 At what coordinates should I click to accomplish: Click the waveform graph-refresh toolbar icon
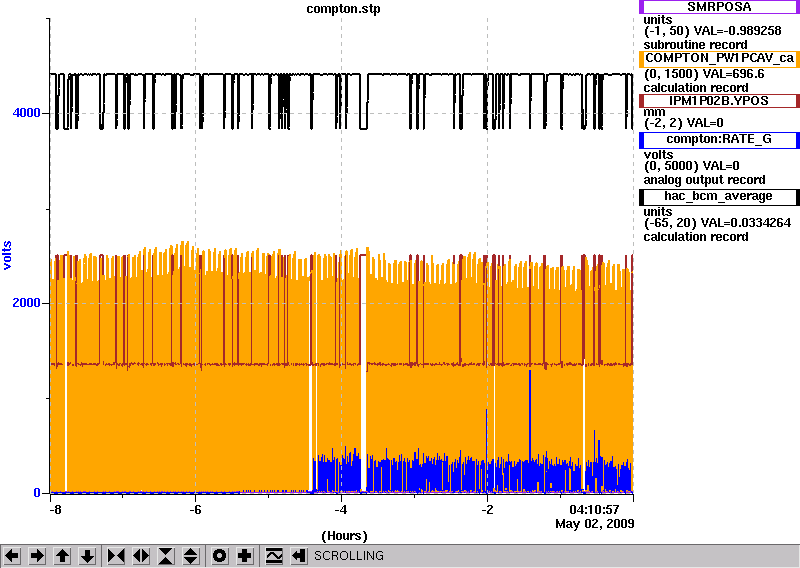[274, 555]
